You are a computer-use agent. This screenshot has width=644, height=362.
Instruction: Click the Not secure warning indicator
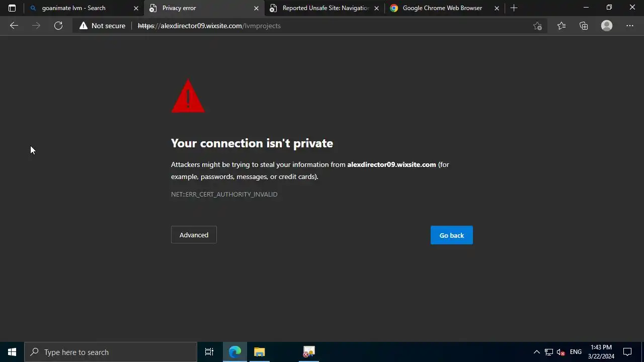tap(102, 26)
